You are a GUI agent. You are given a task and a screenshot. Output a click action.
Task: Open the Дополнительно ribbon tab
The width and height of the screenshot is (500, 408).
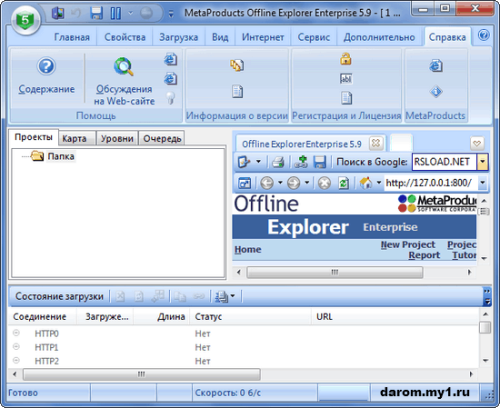(379, 37)
